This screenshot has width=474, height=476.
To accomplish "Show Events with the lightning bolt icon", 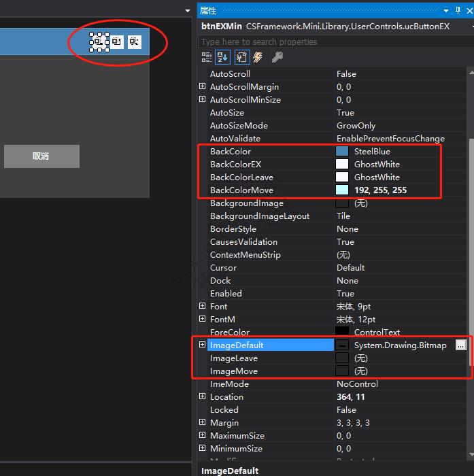I will (x=258, y=58).
